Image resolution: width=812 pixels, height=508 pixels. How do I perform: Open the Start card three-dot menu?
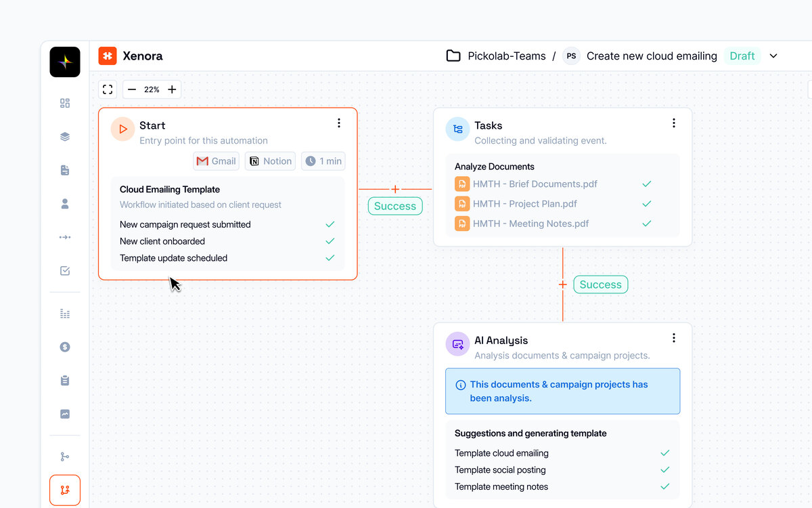339,123
